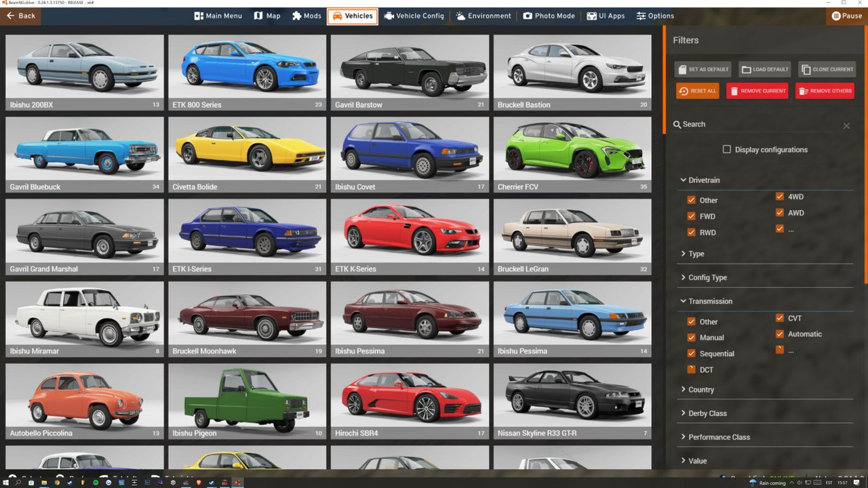Select the ETK 800 Series vehicle
The width and height of the screenshot is (868, 488).
click(x=248, y=73)
